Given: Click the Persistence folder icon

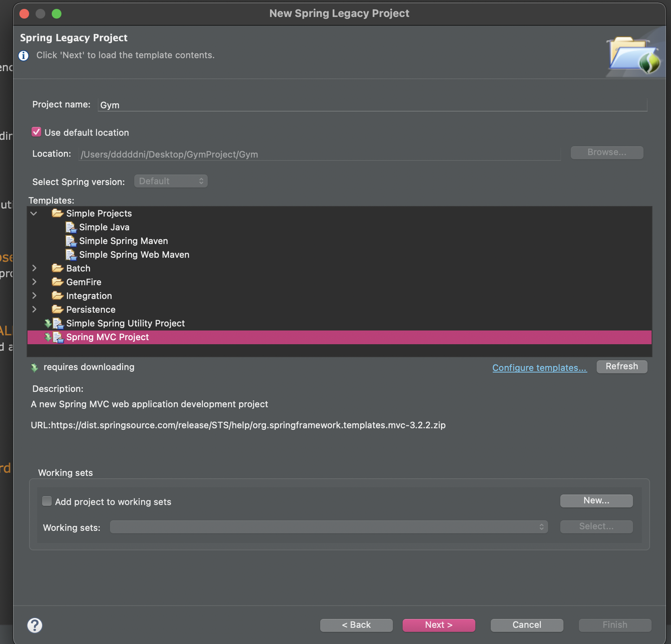Looking at the screenshot, I should click(57, 309).
